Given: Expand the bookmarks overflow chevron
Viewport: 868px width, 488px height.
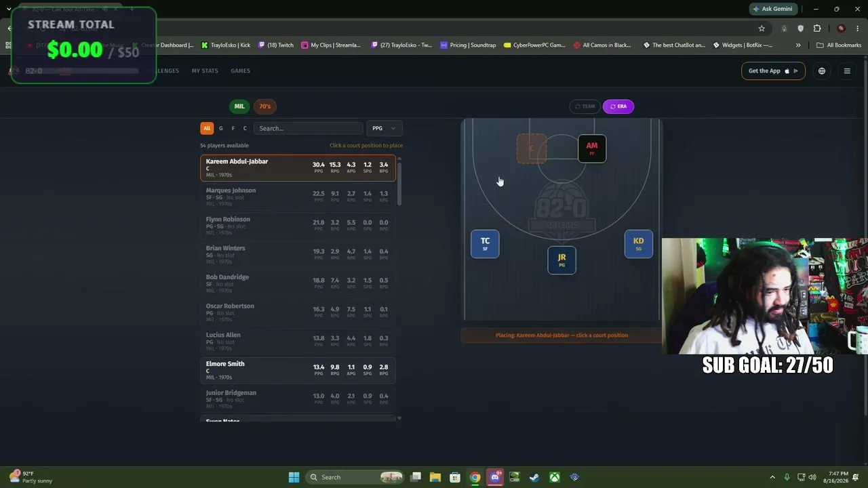Looking at the screenshot, I should click(x=798, y=45).
